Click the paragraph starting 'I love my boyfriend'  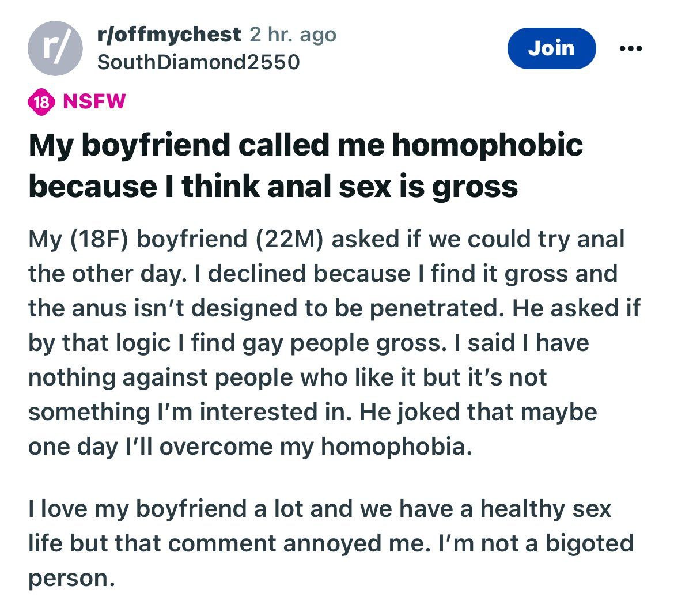coord(331,542)
